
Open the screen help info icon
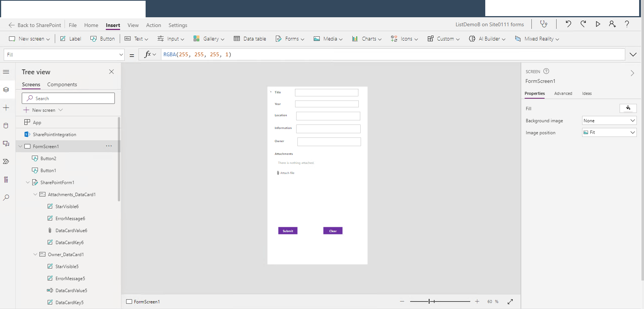pyautogui.click(x=546, y=71)
